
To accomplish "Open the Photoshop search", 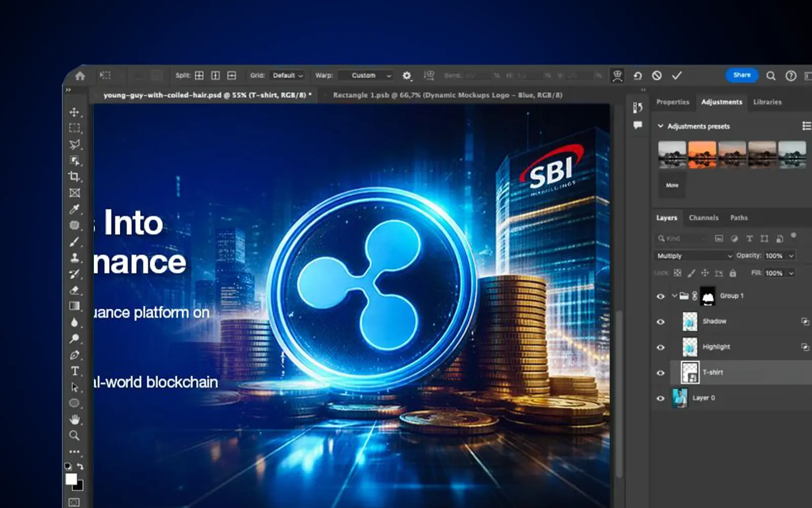I will (771, 76).
